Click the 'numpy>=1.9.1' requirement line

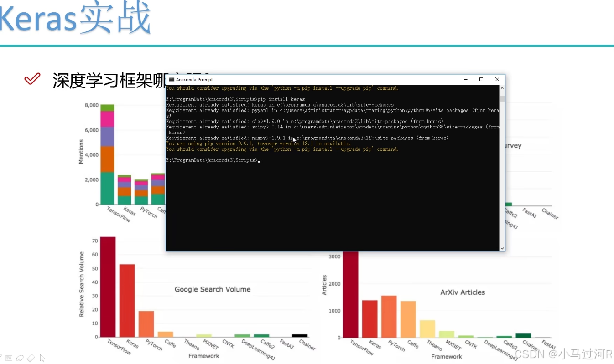[x=307, y=138]
